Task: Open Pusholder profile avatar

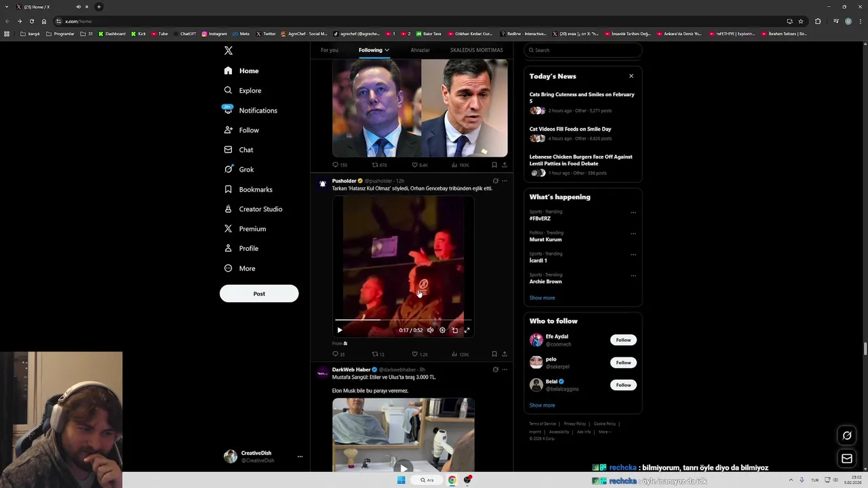Action: click(323, 184)
